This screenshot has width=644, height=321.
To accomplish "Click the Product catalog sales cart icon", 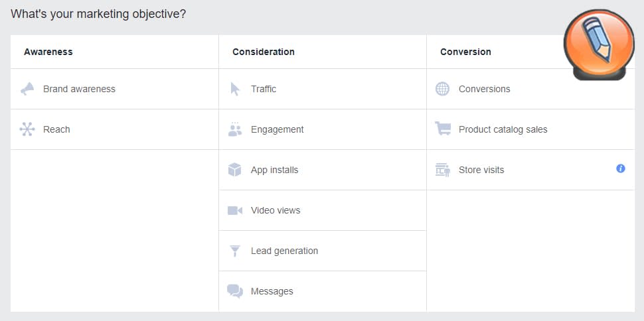I will tap(443, 129).
